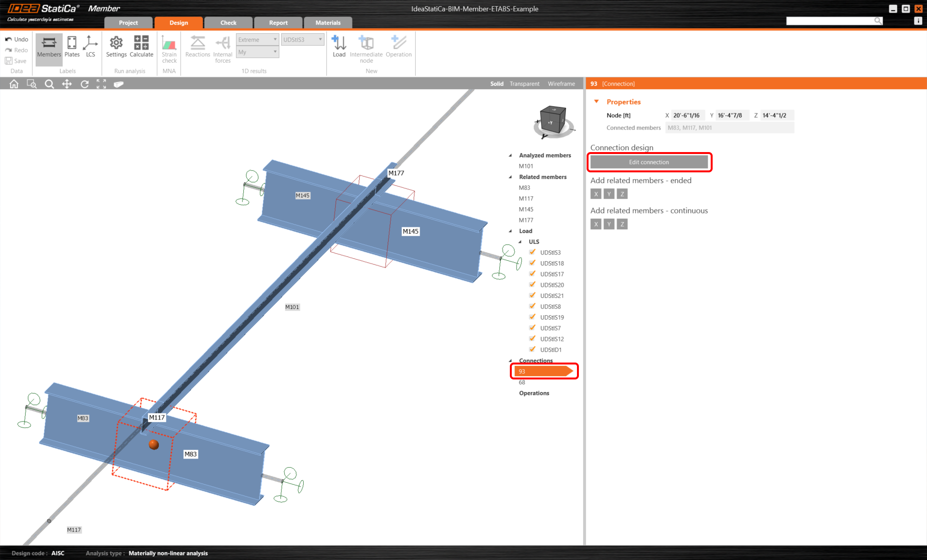Disable UDStlD1 load checkbox
927x560 pixels.
[532, 350]
